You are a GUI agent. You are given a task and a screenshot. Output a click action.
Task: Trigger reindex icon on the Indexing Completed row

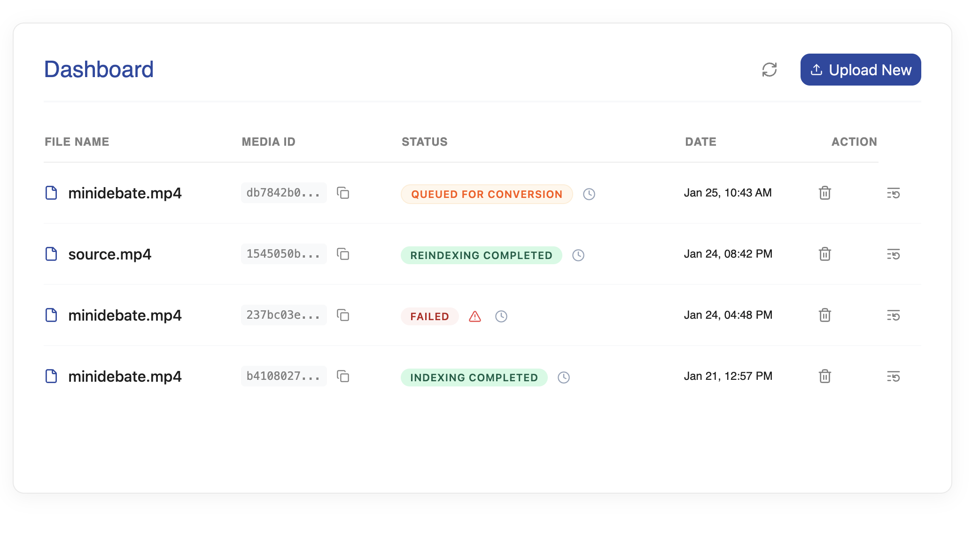[893, 376]
